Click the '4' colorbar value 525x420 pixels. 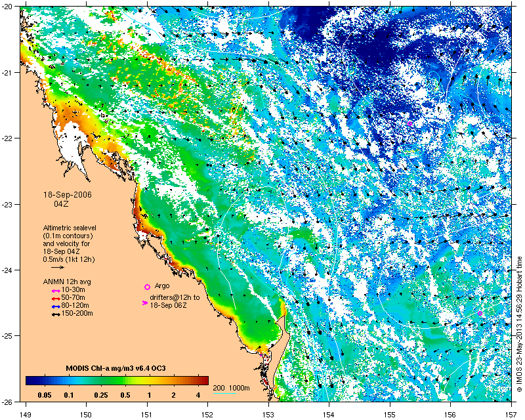[198, 395]
